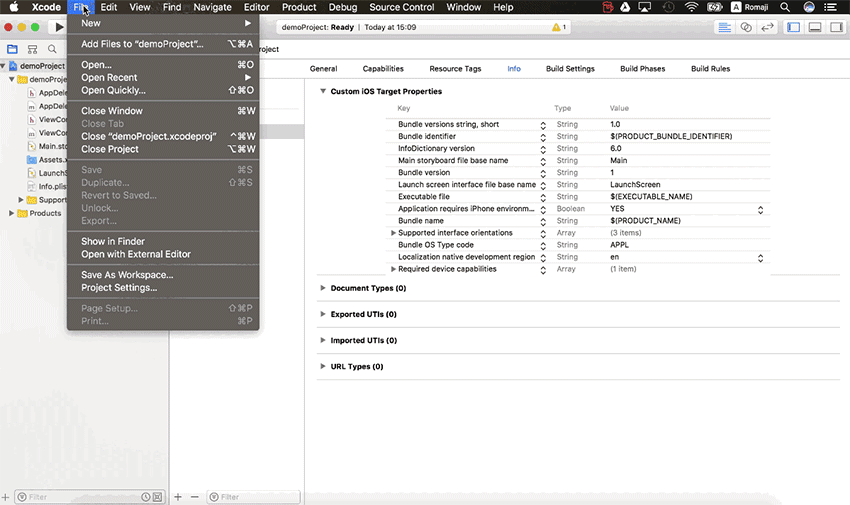Open the localization region 'en' dropdown
850x505 pixels.
[761, 258]
